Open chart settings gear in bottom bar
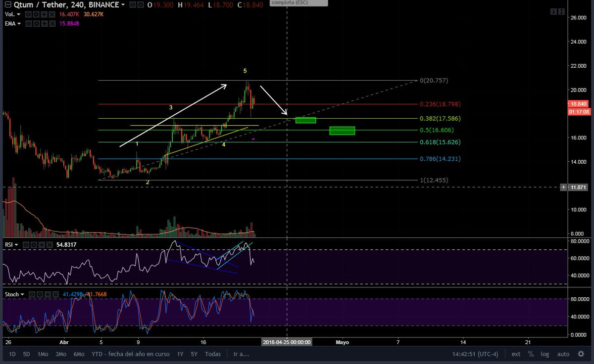This screenshot has width=594, height=364. [581, 354]
